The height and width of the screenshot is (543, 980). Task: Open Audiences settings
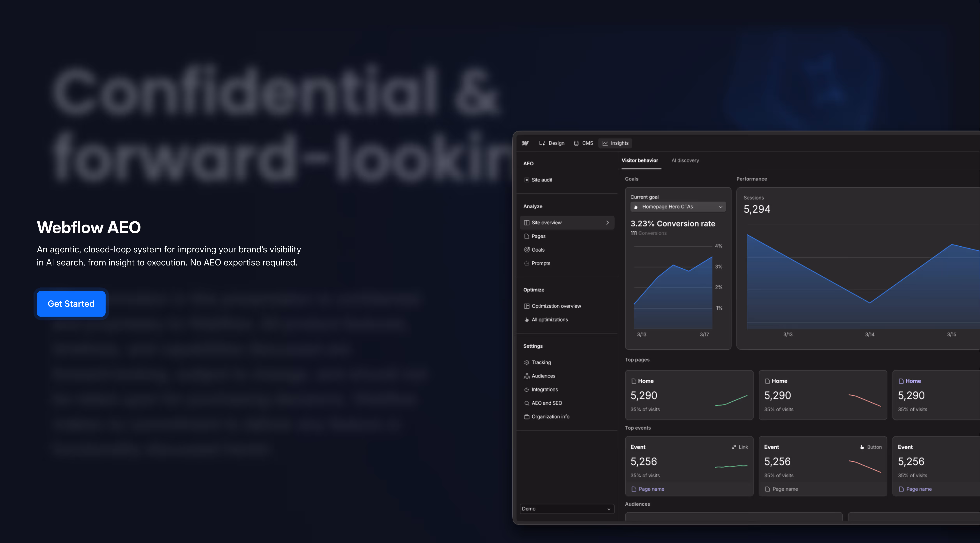[x=543, y=376]
